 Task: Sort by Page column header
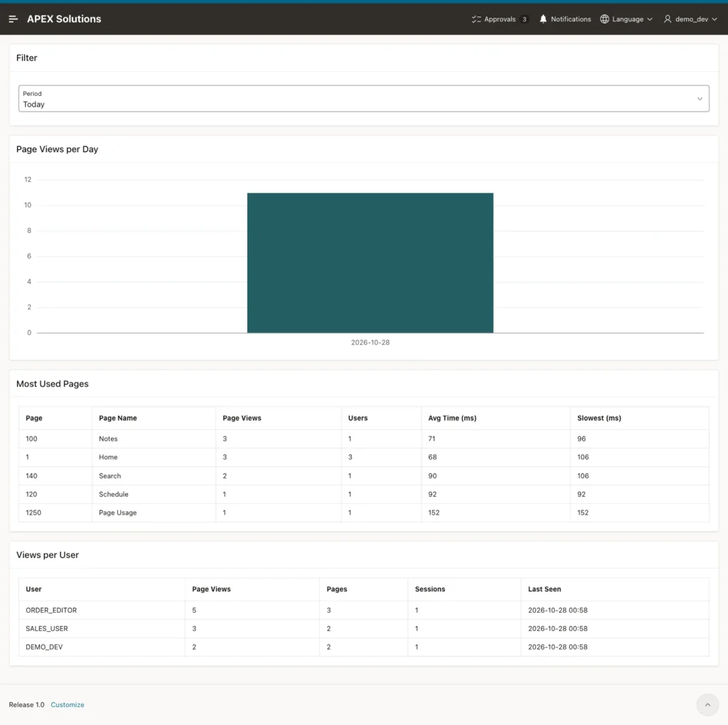pyautogui.click(x=34, y=418)
